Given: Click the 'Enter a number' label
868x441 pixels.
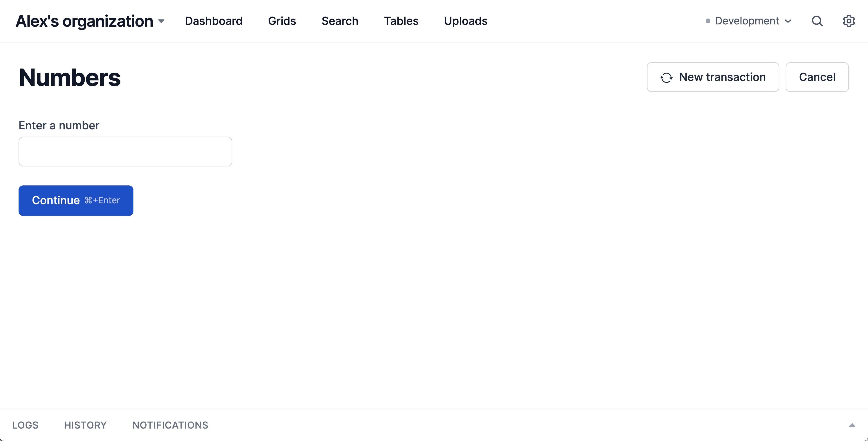Looking at the screenshot, I should click(x=59, y=125).
